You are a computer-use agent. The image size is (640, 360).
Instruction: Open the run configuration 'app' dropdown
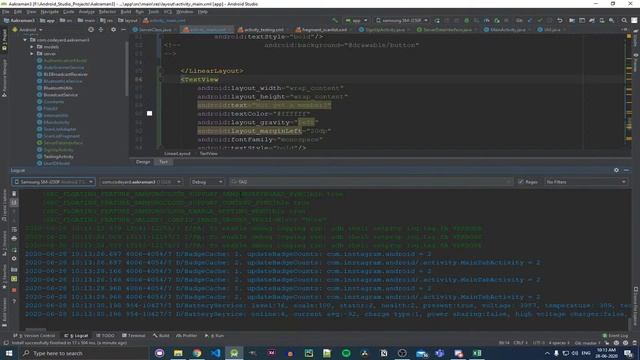356,20
